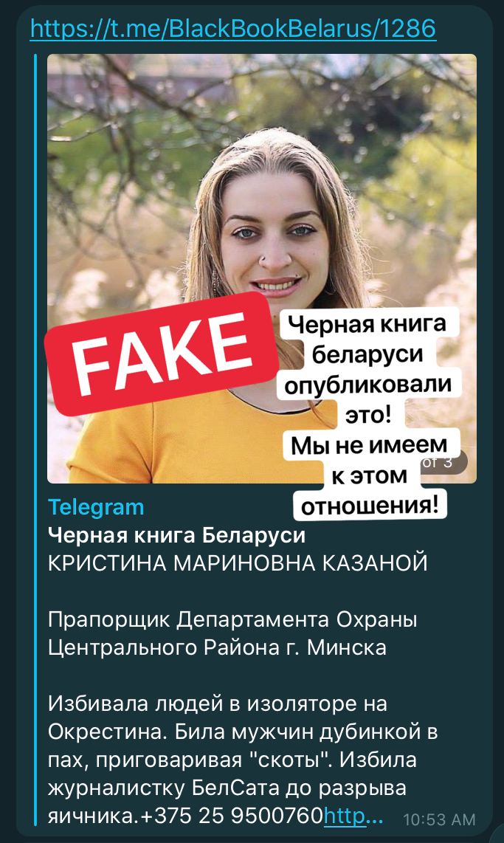
Task: Click the "Прапорщик Департамента Охраны" line
Action: pos(232,619)
